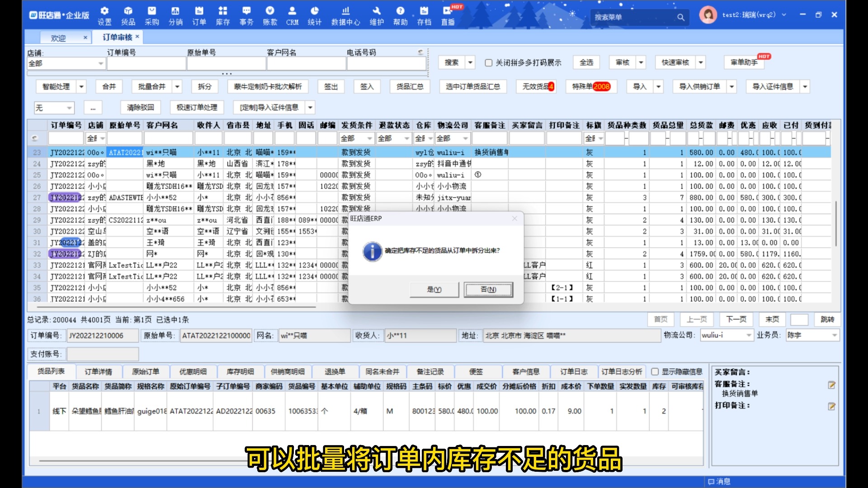Select the 统计 module icon
The height and width of the screenshot is (488, 868).
(x=315, y=15)
